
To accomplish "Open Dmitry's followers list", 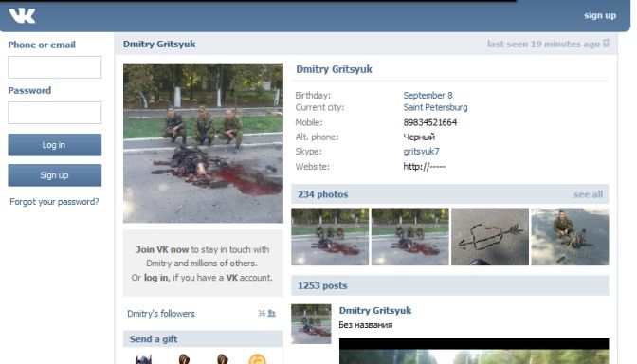I will (161, 313).
